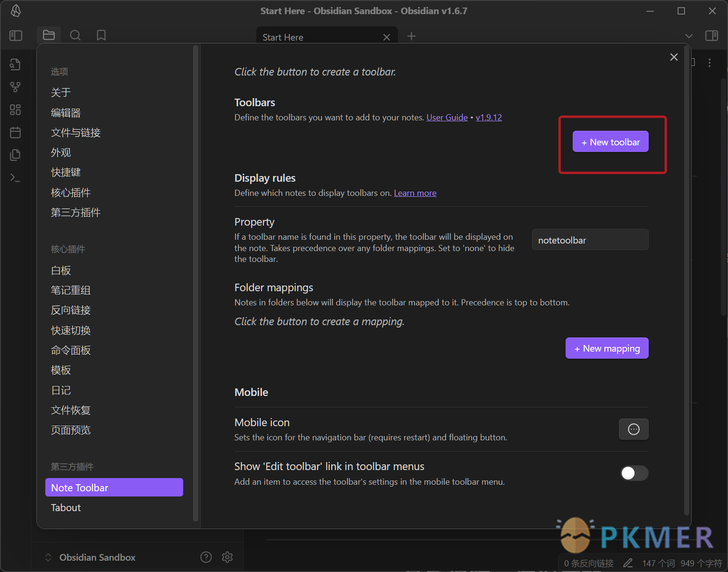
Task: Toggle the right sidebar panel icon
Action: point(711,36)
